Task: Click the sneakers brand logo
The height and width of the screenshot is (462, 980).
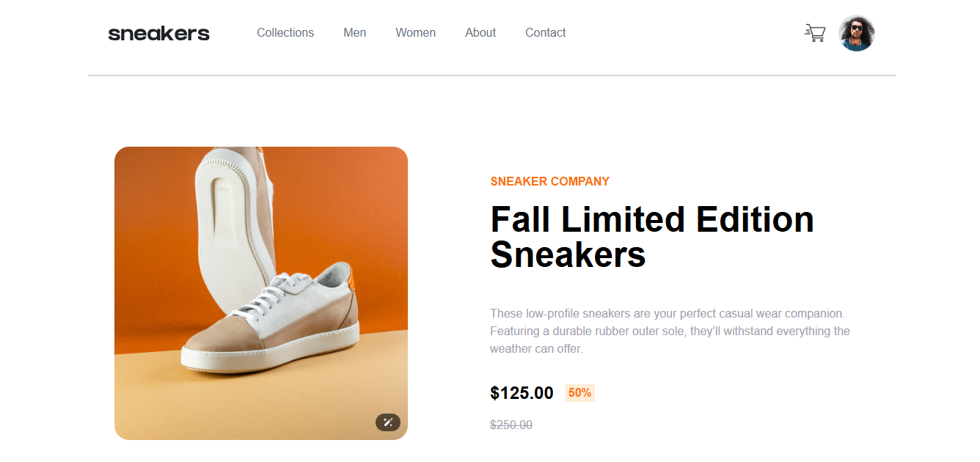Action: (x=158, y=33)
